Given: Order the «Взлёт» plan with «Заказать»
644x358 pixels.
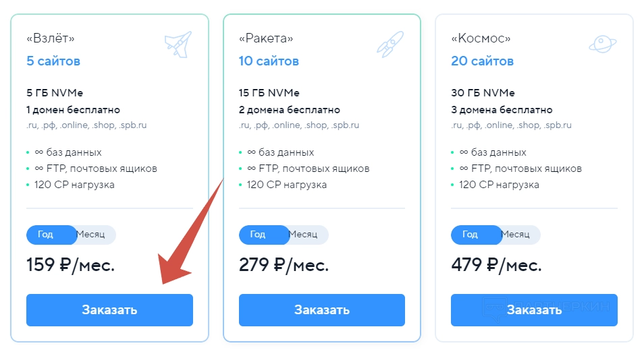Looking at the screenshot, I should (109, 310).
